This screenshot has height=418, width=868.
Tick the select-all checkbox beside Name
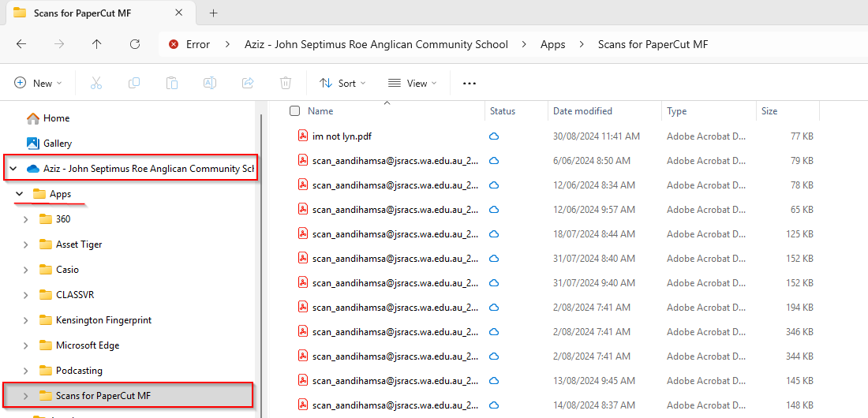(x=294, y=111)
